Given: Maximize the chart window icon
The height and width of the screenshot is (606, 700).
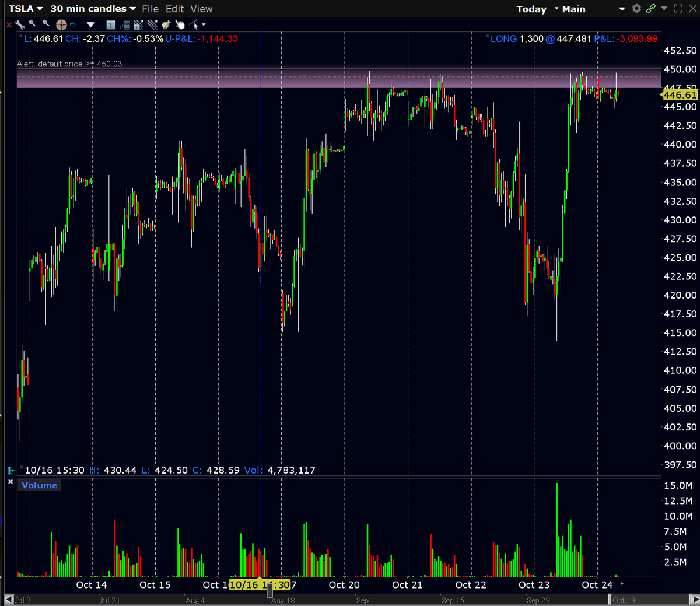Looking at the screenshot, I should point(678,9).
